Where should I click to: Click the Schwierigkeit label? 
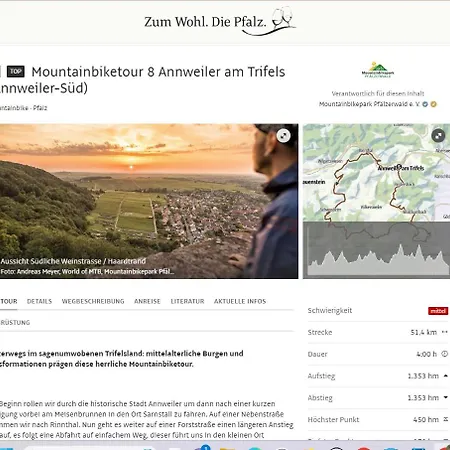(x=330, y=311)
